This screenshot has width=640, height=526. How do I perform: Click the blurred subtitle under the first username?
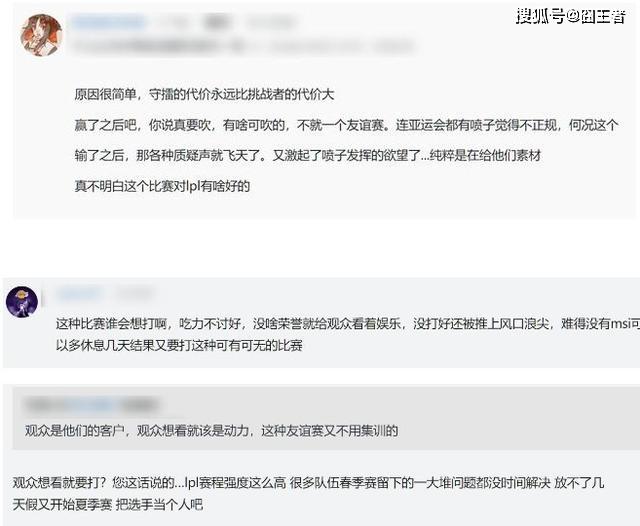[x=243, y=46]
